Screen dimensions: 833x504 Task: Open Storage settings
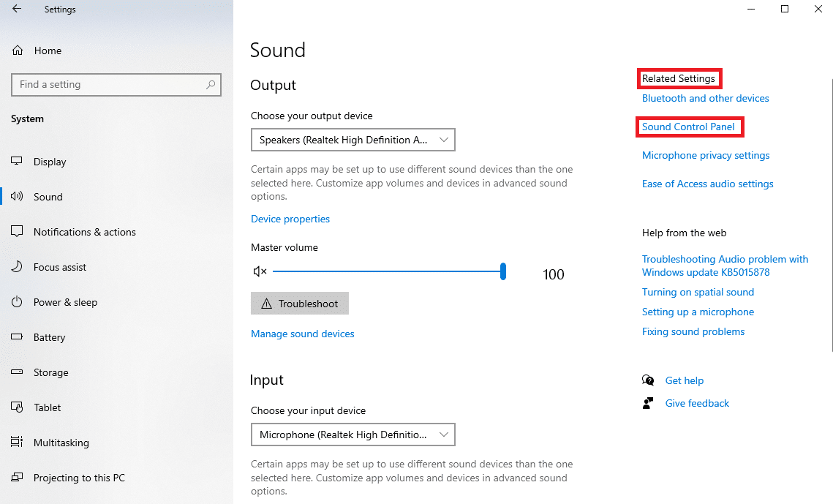50,372
